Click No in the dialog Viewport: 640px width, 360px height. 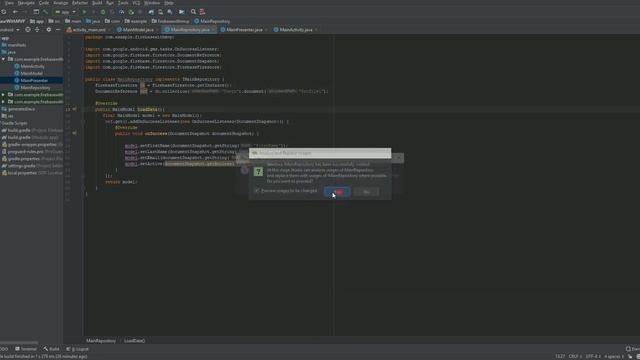coord(366,192)
